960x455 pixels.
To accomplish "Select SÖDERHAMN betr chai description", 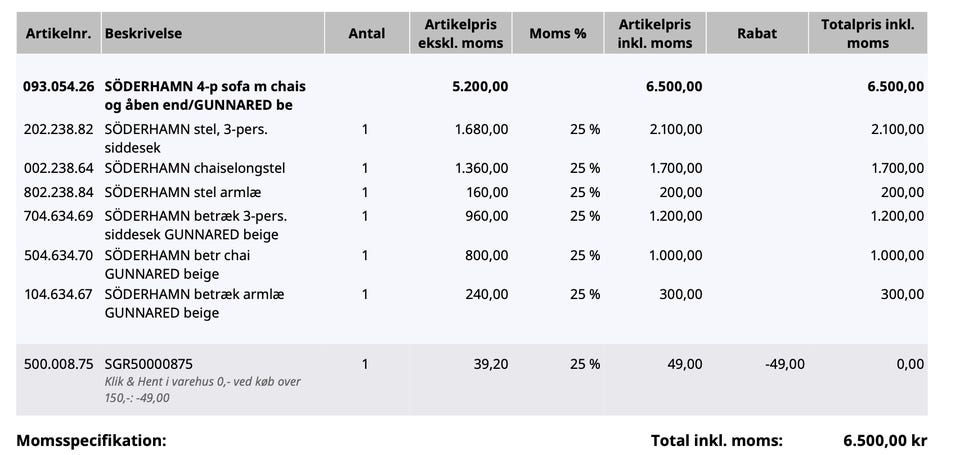I will click(177, 264).
